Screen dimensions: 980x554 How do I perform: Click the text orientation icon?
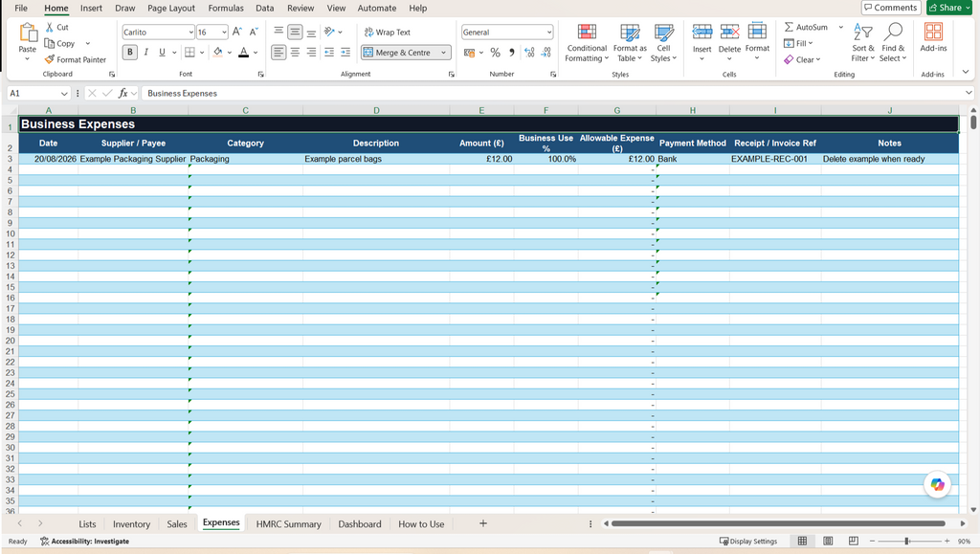coord(329,32)
